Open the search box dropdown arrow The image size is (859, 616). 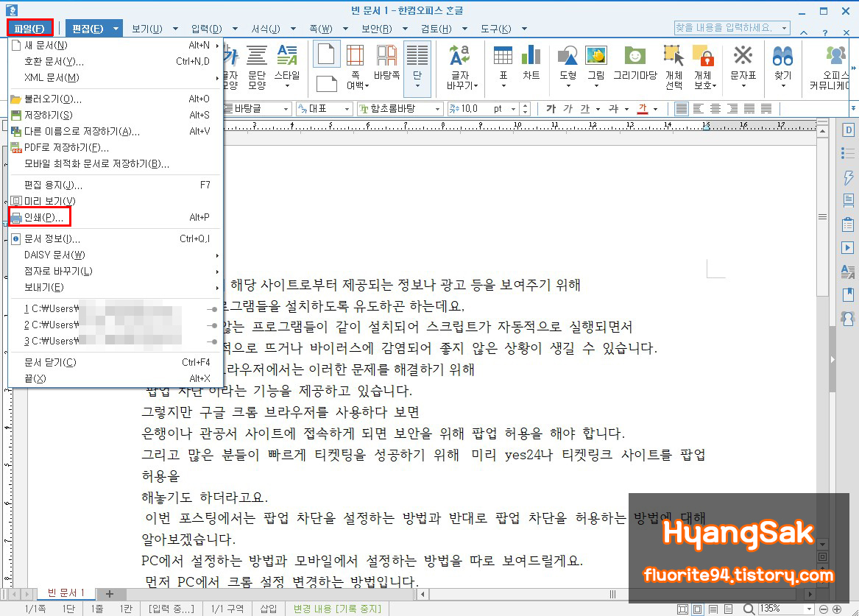pos(785,27)
